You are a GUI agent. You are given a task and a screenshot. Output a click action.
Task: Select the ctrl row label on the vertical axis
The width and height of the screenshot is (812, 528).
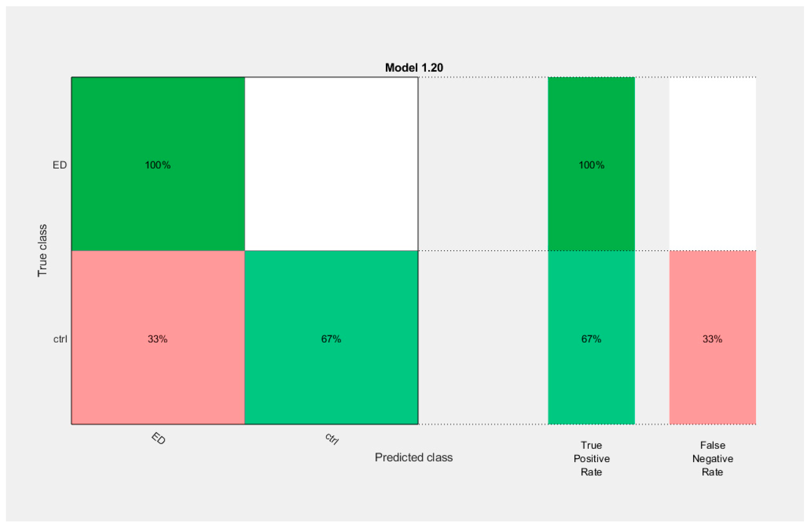tap(60, 339)
